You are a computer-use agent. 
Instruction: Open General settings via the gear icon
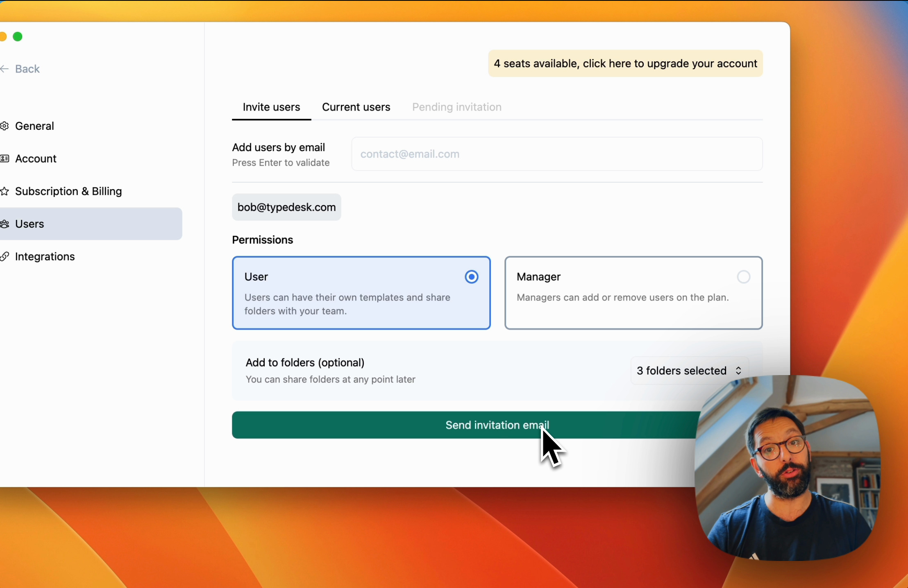click(6, 126)
